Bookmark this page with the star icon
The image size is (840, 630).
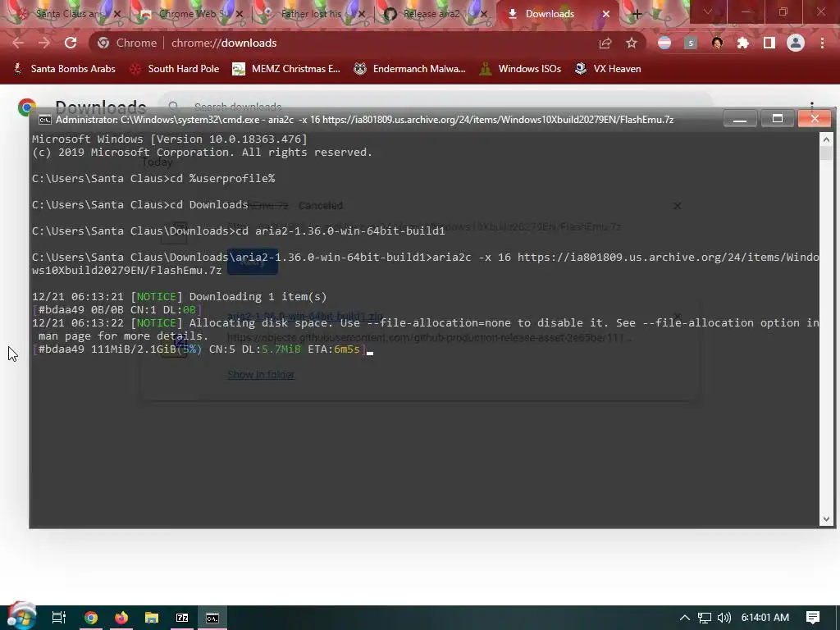pyautogui.click(x=632, y=43)
